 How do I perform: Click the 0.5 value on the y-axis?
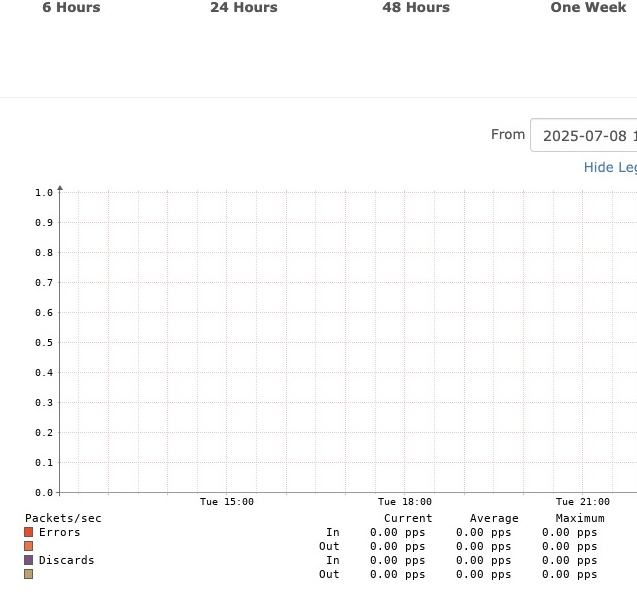(x=44, y=343)
